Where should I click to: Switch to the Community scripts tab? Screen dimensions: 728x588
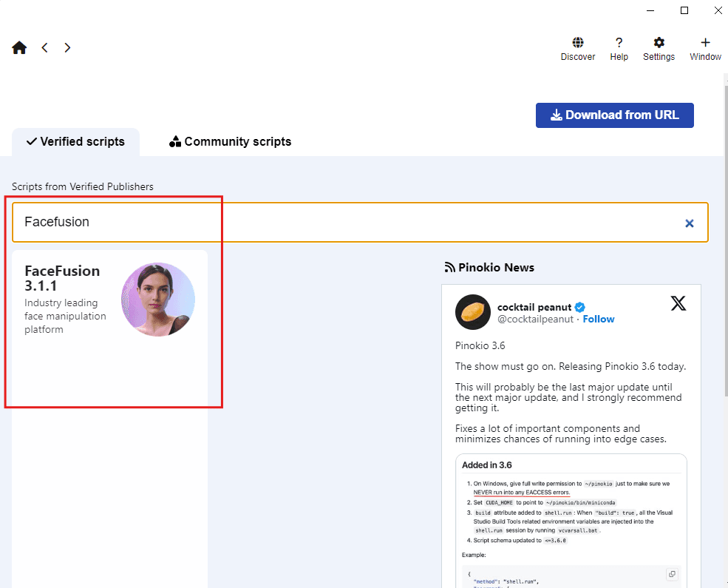[230, 141]
